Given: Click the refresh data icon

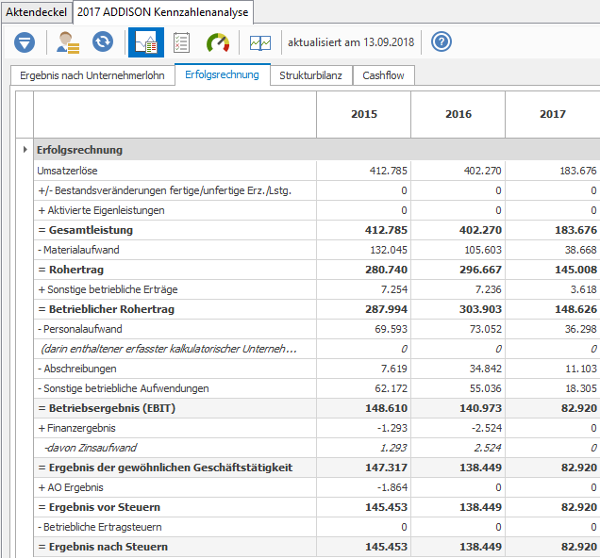Looking at the screenshot, I should point(103,42).
